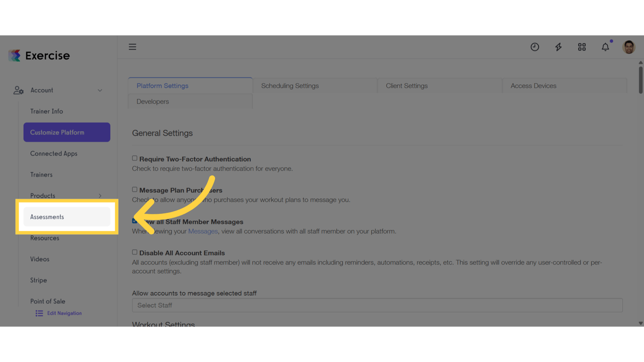Switch to the Scheduling Settings tab
The width and height of the screenshot is (644, 362).
pyautogui.click(x=289, y=85)
